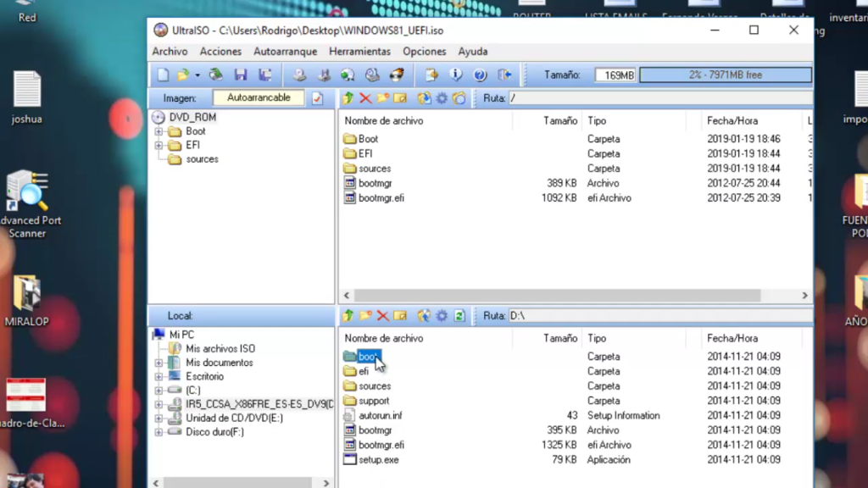Viewport: 868px width, 488px height.
Task: Open the Acciones menu
Action: [x=220, y=52]
